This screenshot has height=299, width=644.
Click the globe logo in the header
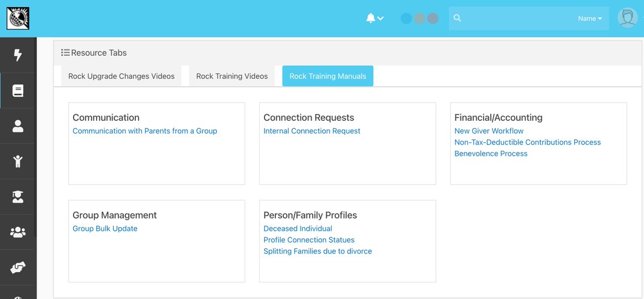(18, 18)
